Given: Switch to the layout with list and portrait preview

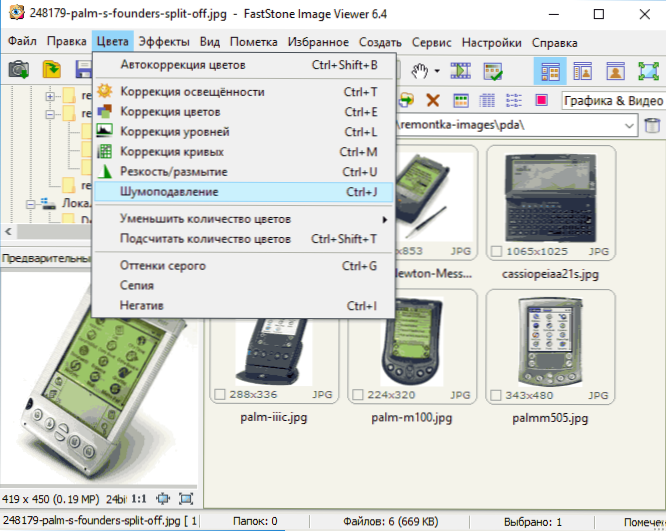Looking at the screenshot, I should (582, 71).
